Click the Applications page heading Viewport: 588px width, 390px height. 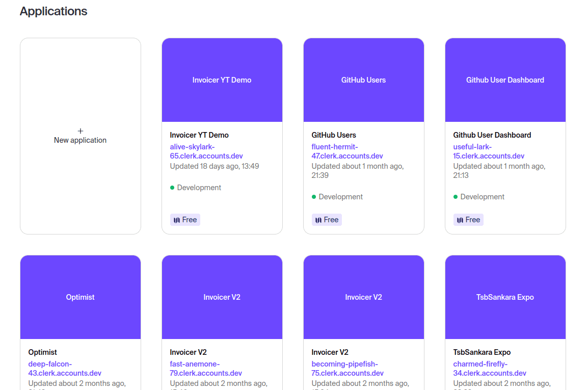(x=53, y=11)
